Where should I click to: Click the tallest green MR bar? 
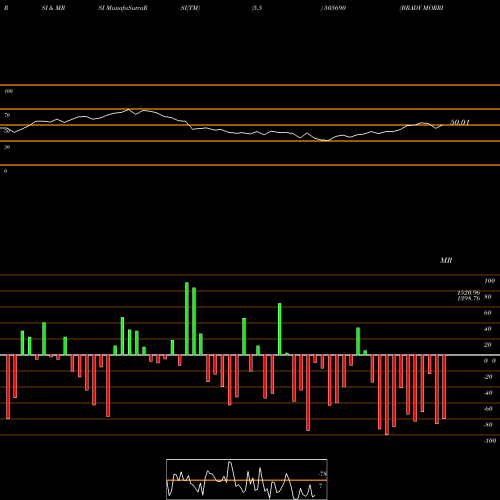pyautogui.click(x=187, y=319)
